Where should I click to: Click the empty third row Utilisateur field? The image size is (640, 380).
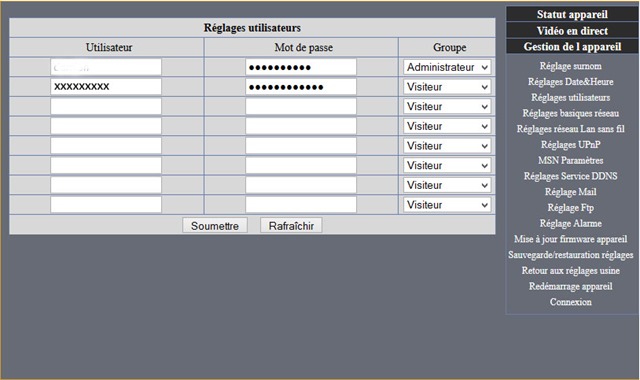[106, 107]
